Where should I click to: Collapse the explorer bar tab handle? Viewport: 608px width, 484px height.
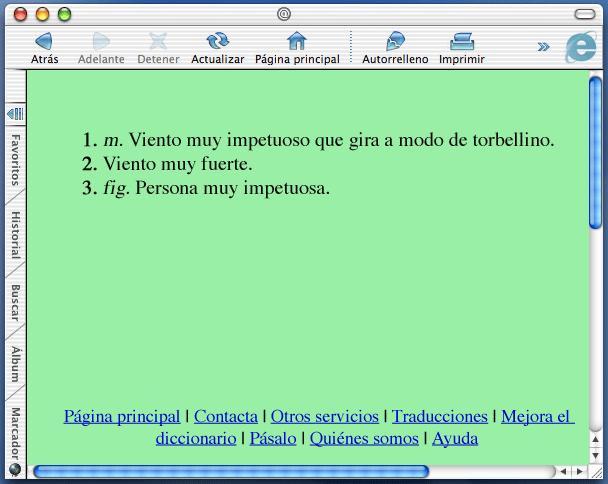point(15,114)
